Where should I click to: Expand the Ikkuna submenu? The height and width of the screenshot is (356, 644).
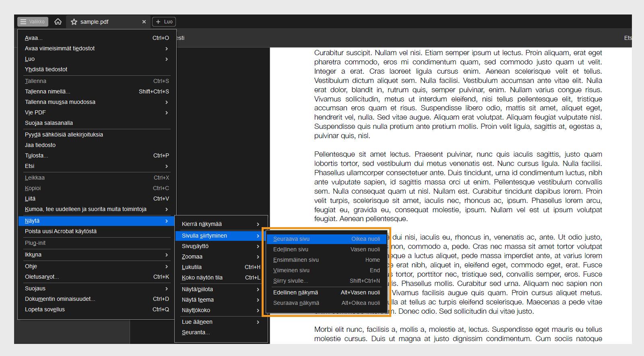(x=97, y=255)
